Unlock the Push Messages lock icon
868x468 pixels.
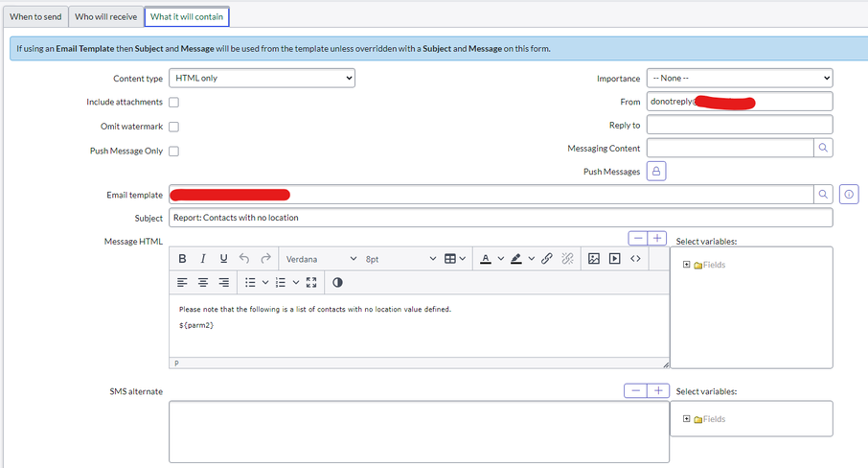tap(656, 172)
